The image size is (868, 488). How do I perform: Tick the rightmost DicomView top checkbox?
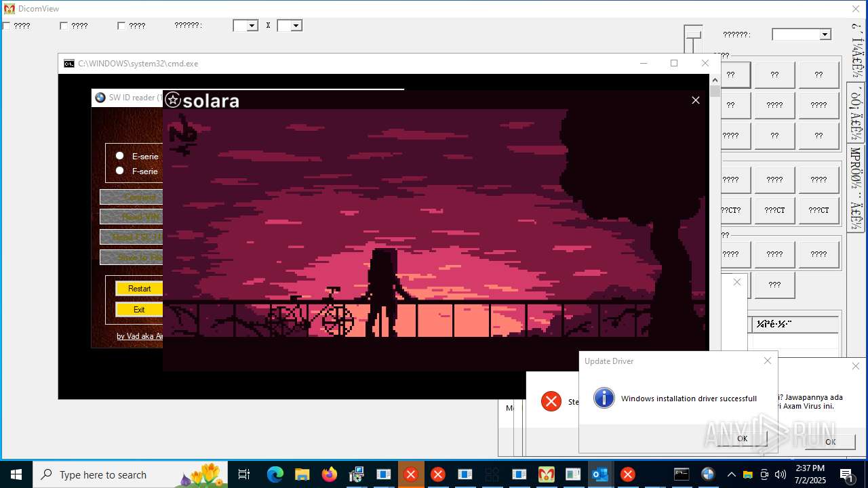click(121, 26)
